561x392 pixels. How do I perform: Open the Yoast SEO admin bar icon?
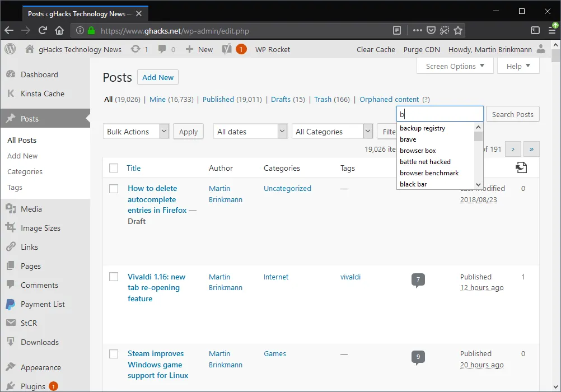(227, 49)
